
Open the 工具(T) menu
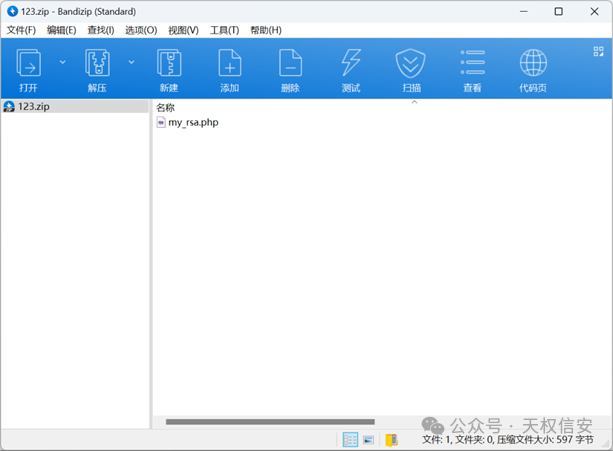click(x=224, y=30)
